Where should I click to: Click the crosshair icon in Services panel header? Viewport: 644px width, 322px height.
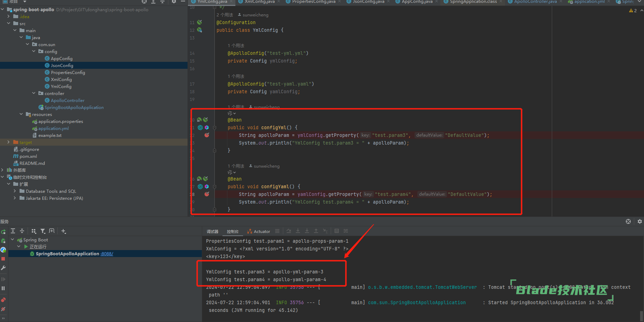pyautogui.click(x=628, y=221)
